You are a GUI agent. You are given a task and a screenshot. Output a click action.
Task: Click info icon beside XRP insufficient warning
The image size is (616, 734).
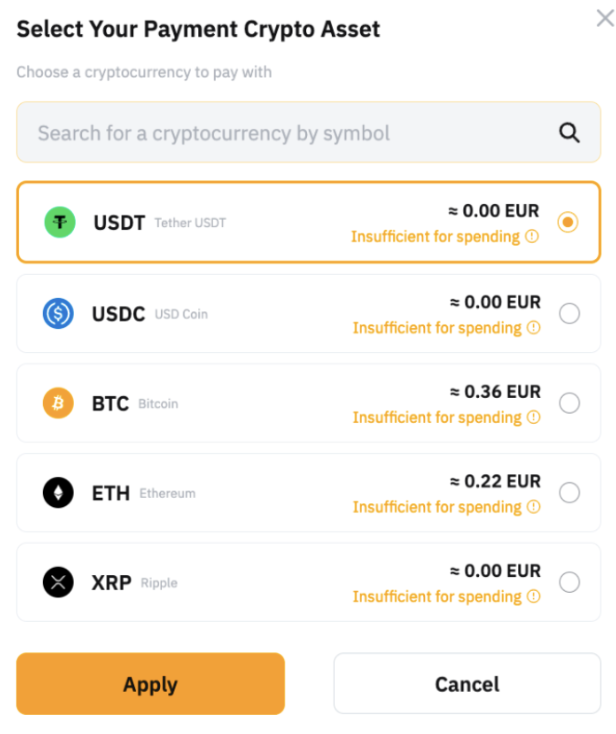534,597
